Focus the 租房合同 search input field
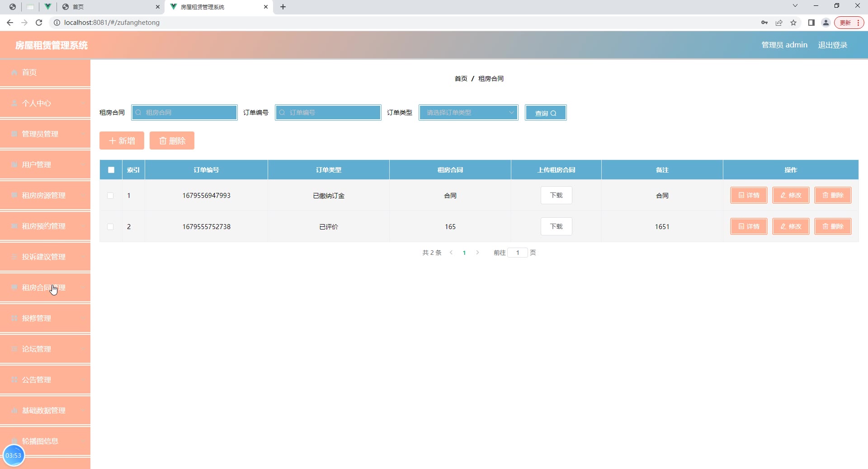 [184, 113]
